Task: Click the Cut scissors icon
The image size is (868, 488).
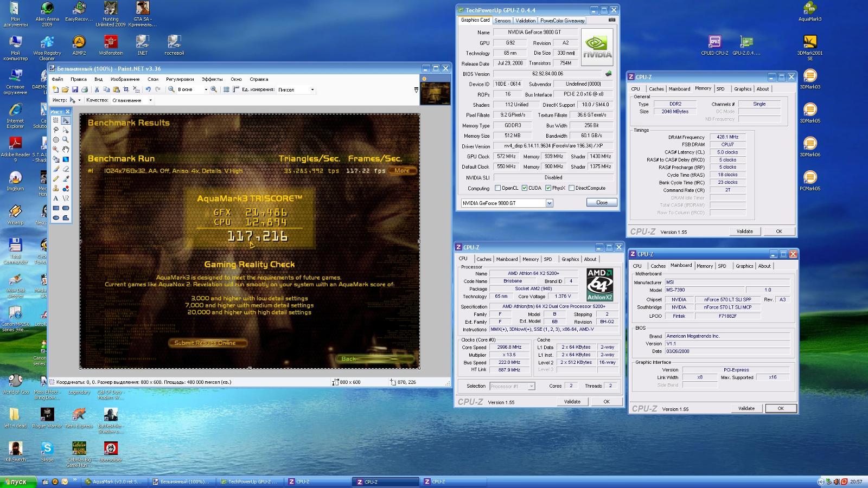Action: pyautogui.click(x=97, y=89)
